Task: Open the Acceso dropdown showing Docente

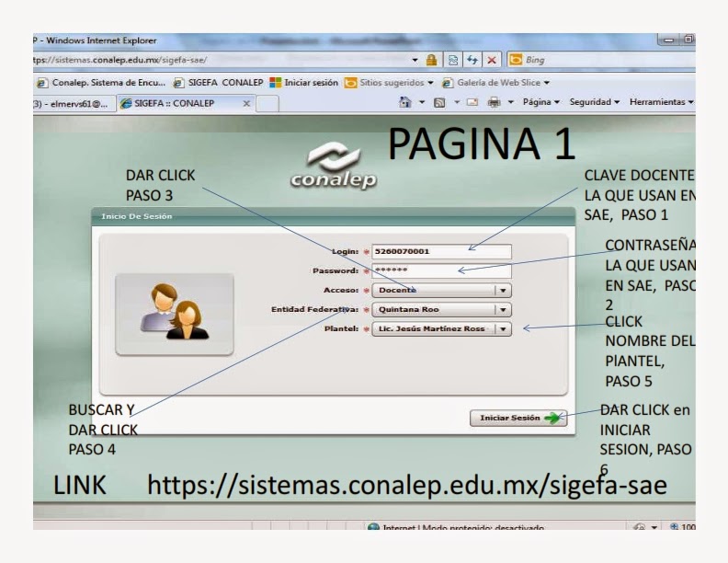Action: pyautogui.click(x=441, y=290)
